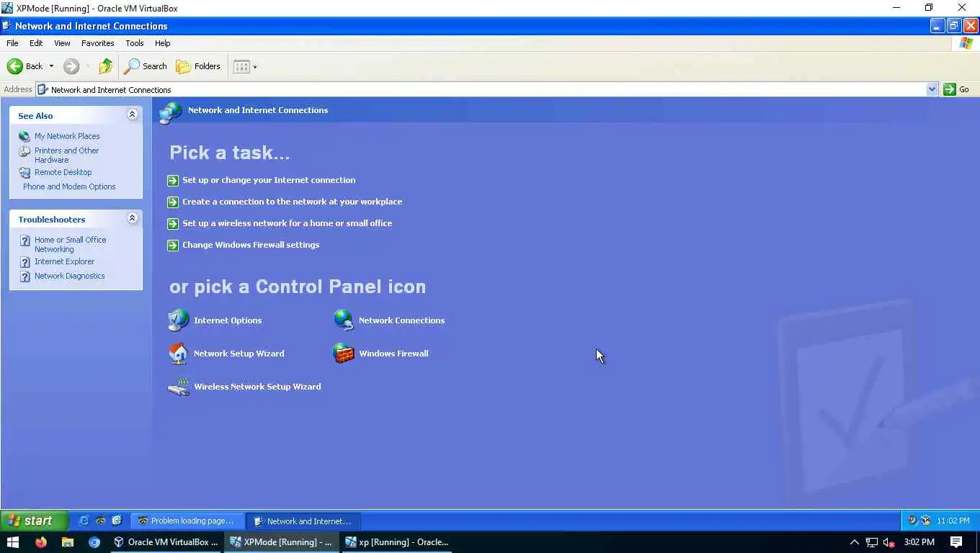Viewport: 980px width, 553px height.
Task: Open the Edit menu
Action: tap(36, 43)
